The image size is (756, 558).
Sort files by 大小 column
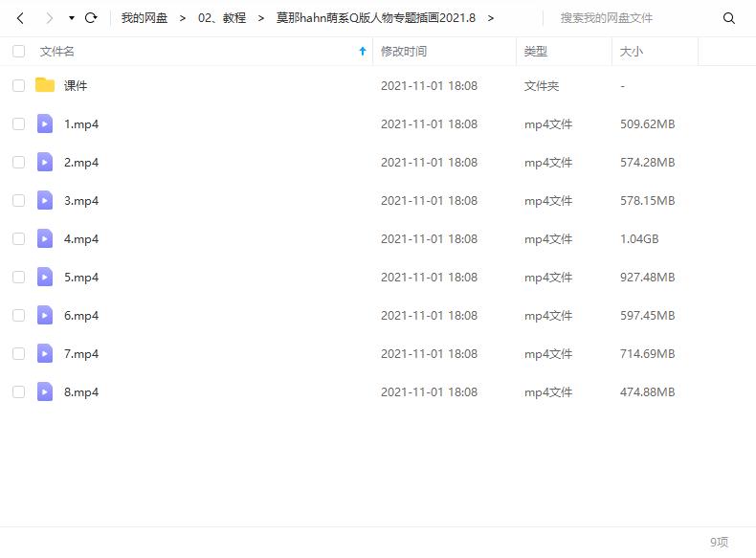tap(632, 52)
